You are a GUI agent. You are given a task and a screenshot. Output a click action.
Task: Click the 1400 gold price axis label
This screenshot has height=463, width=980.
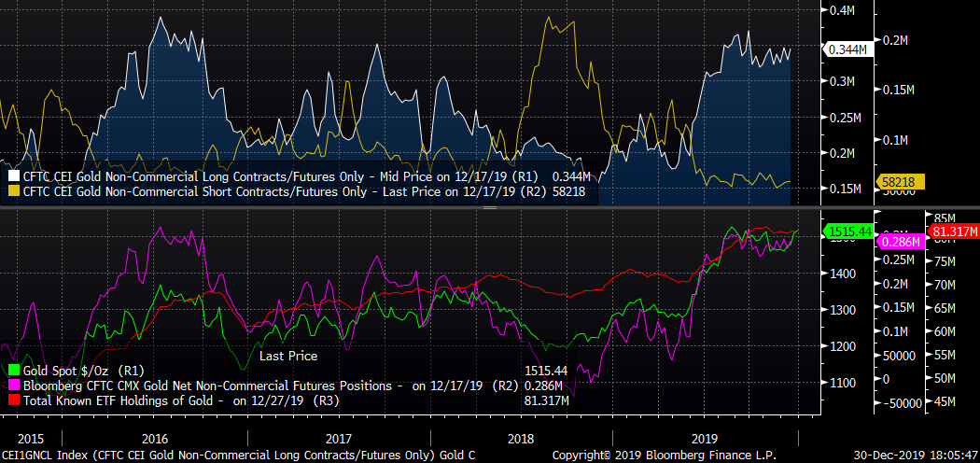pyautogui.click(x=843, y=274)
